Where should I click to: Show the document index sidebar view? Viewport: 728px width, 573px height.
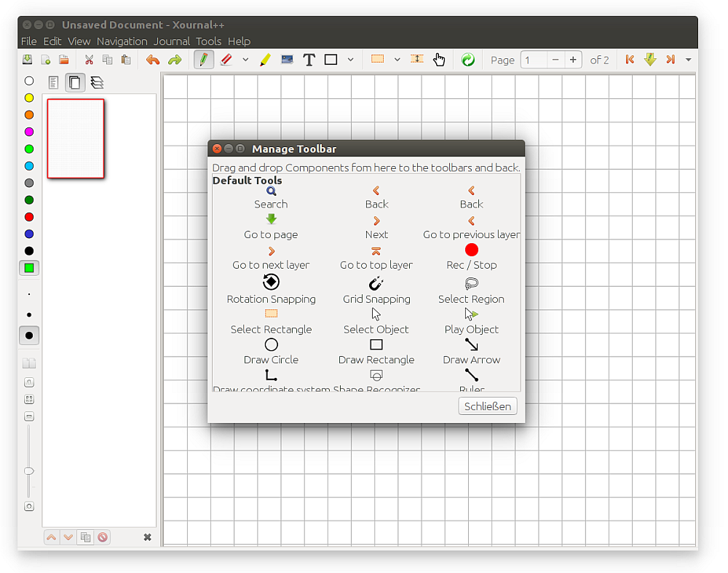coord(53,83)
